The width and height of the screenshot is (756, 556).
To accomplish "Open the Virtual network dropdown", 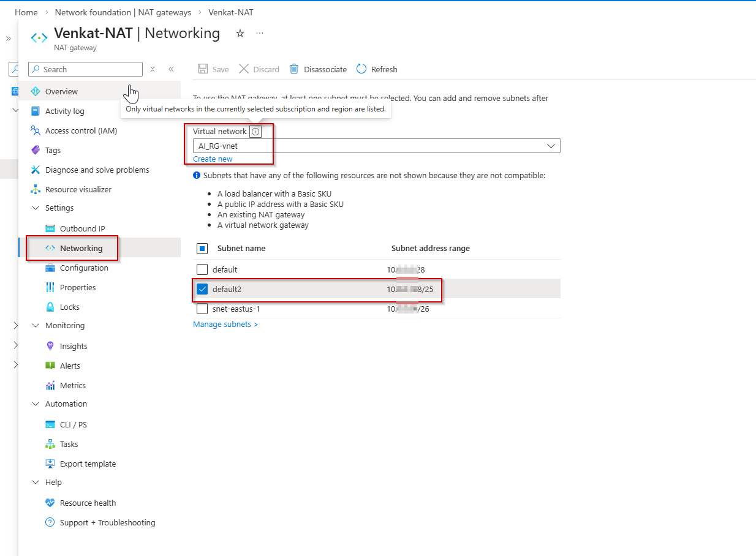I will pos(376,146).
